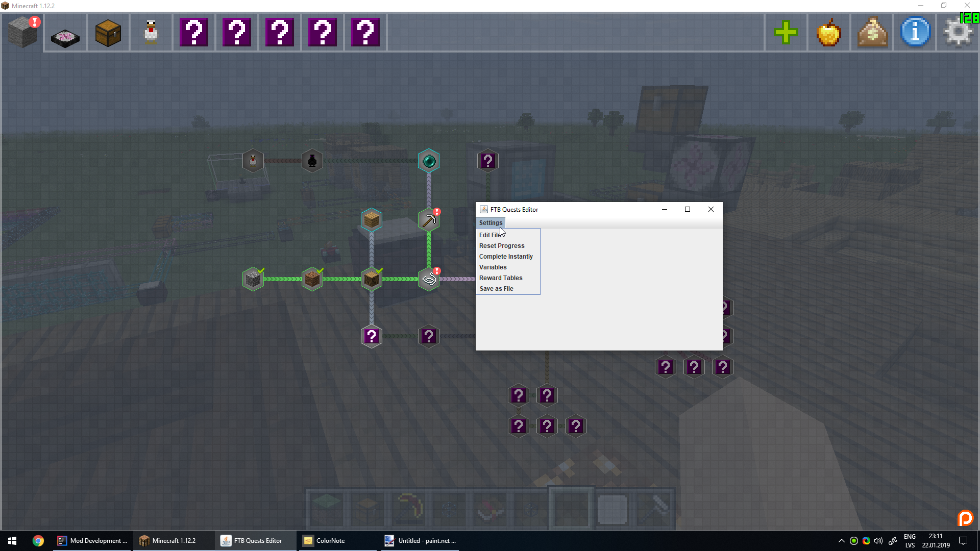
Task: Show hidden system tray icons chevron
Action: [x=841, y=541]
